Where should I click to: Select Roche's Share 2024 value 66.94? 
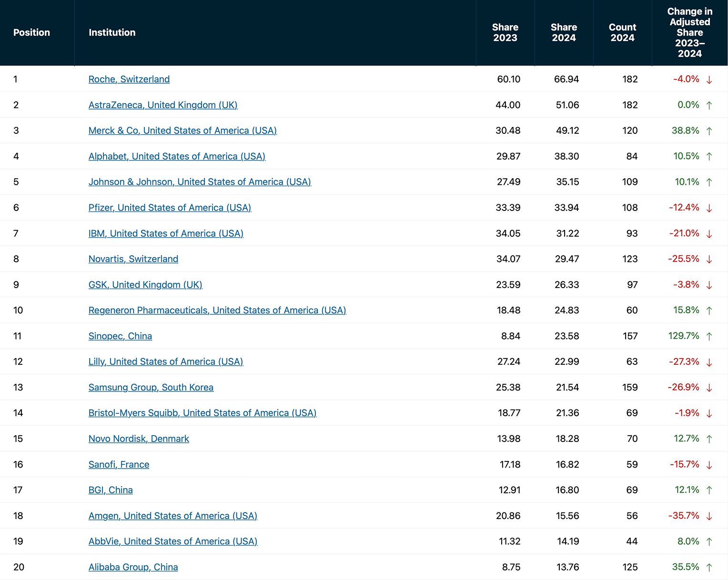click(x=566, y=79)
